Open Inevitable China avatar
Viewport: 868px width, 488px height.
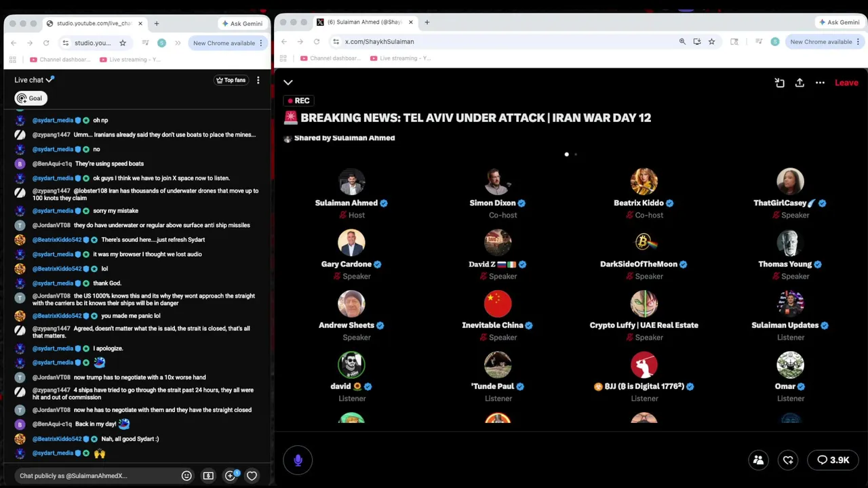(498, 304)
